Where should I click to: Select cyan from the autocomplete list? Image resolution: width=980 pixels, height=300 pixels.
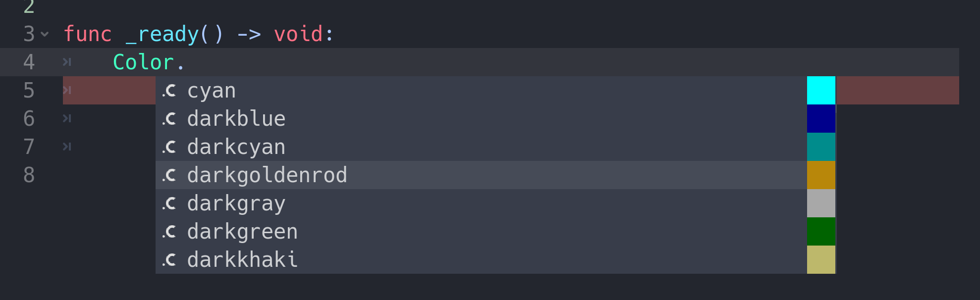coord(212,91)
